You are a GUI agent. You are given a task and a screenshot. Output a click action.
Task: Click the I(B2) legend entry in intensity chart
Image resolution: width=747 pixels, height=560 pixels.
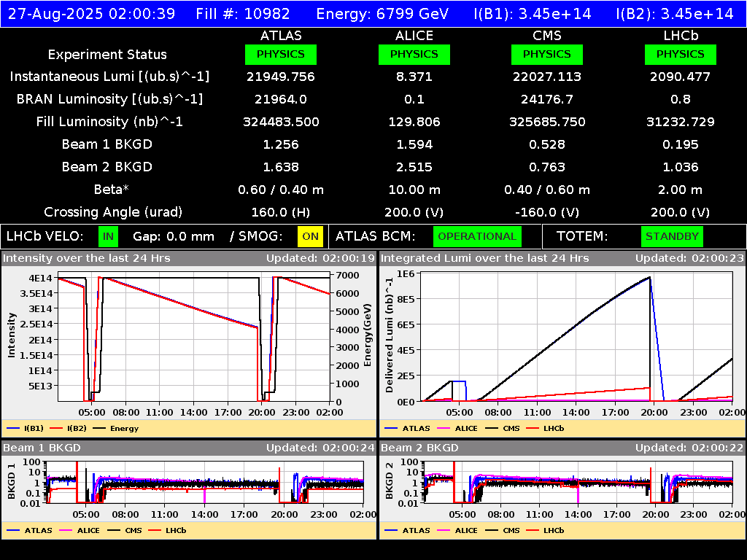coord(69,428)
